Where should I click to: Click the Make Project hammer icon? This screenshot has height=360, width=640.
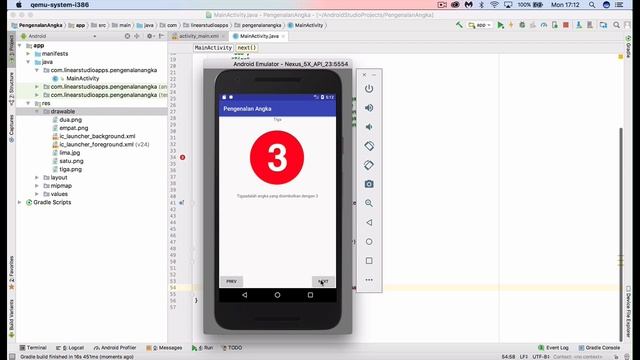(x=459, y=25)
